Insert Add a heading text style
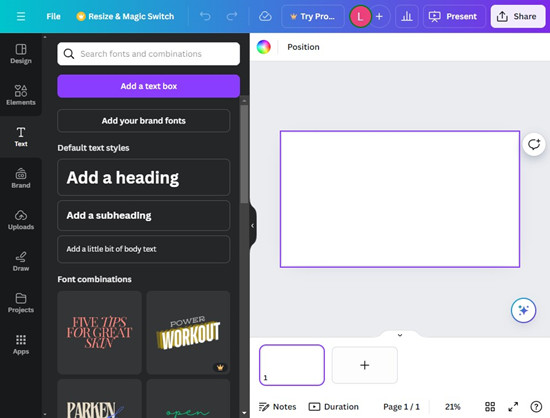Screen dimensions: 550x418 (143, 177)
